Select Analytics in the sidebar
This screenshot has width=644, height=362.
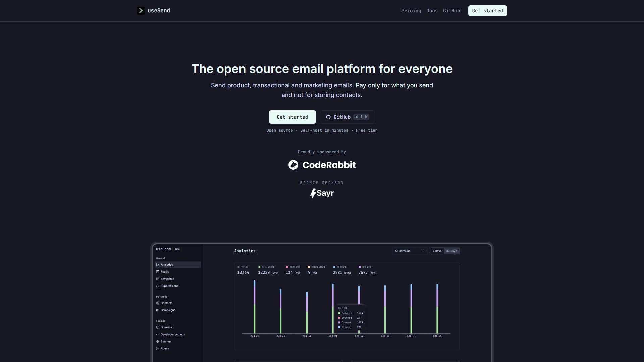click(x=178, y=265)
